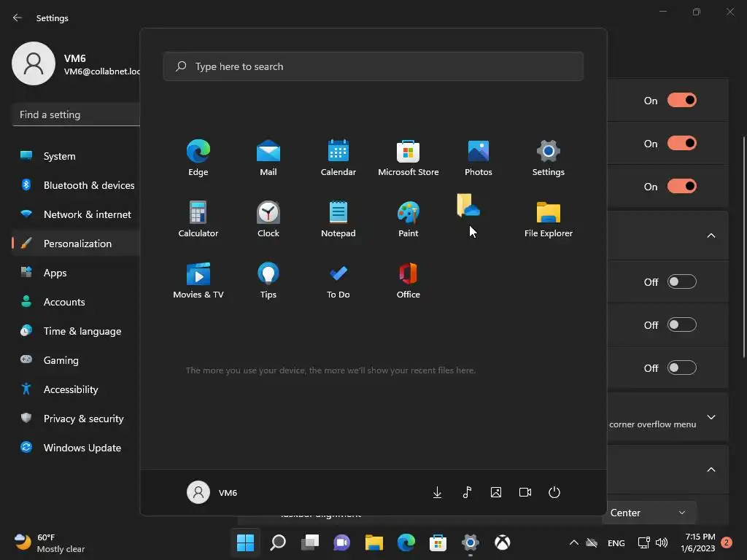Open notification center badge
Screen dimensions: 747x560
tap(727, 542)
